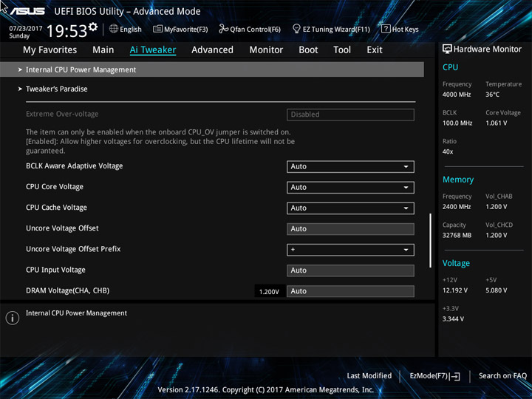532x399 pixels.
Task: Click the ASUS logo
Action: [x=27, y=11]
